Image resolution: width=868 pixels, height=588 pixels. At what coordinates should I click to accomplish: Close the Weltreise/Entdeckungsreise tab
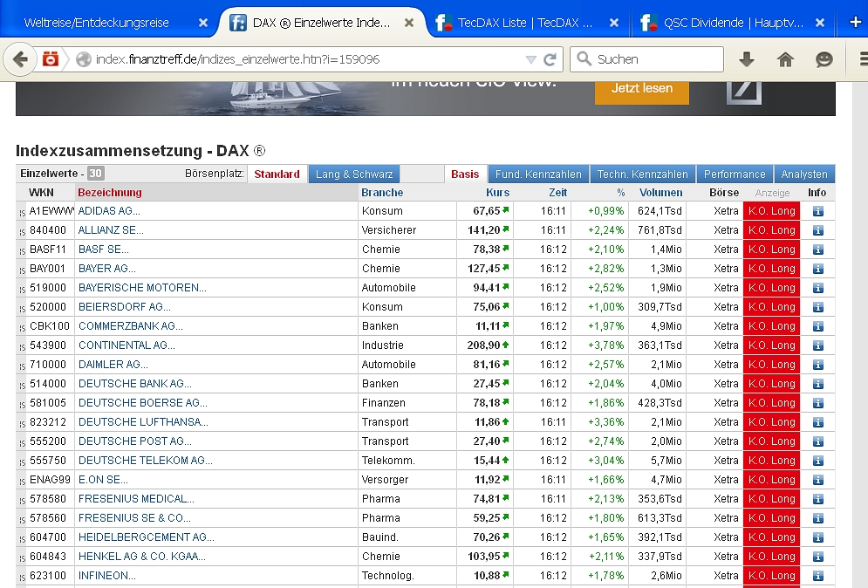pos(203,23)
